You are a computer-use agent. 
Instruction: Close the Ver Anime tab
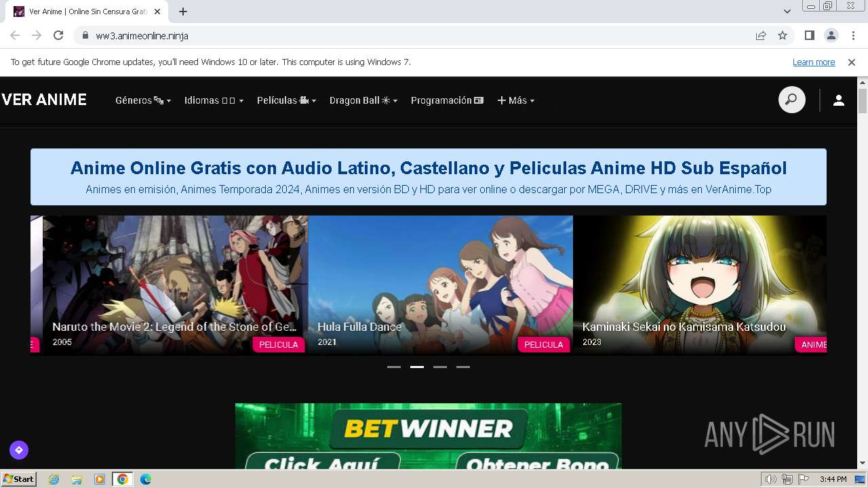[159, 12]
